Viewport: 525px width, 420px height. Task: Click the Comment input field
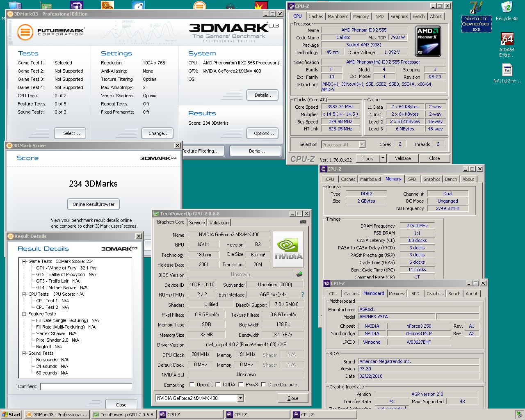(x=87, y=386)
